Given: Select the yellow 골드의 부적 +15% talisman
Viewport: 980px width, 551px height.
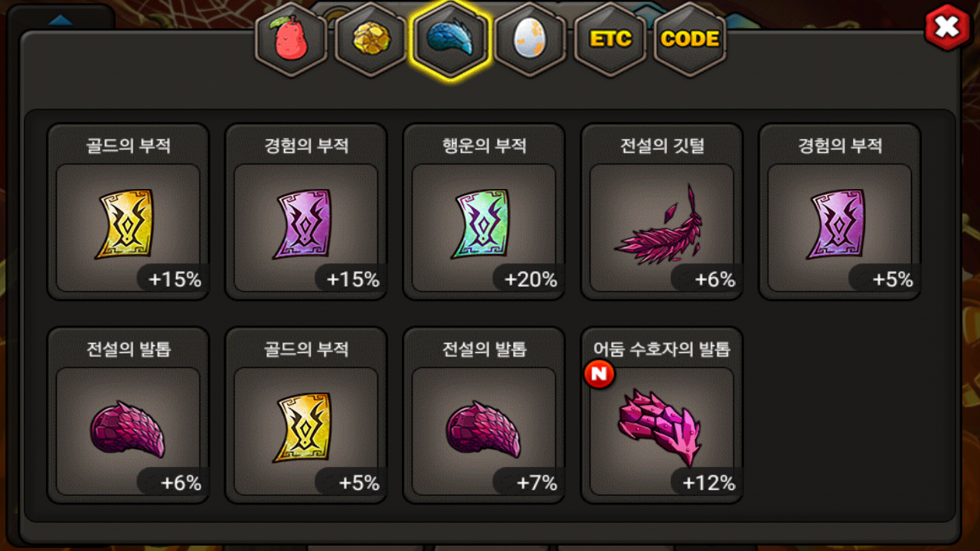Looking at the screenshot, I should (x=129, y=212).
